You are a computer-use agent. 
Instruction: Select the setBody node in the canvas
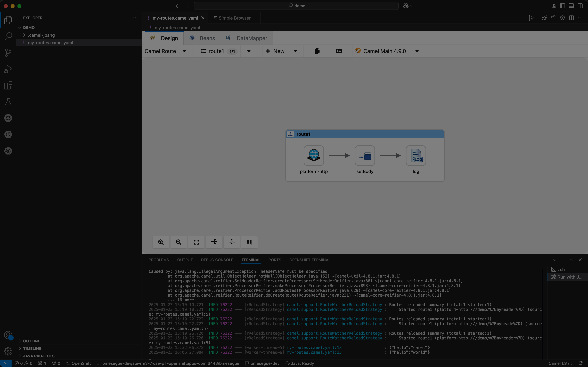pos(365,156)
